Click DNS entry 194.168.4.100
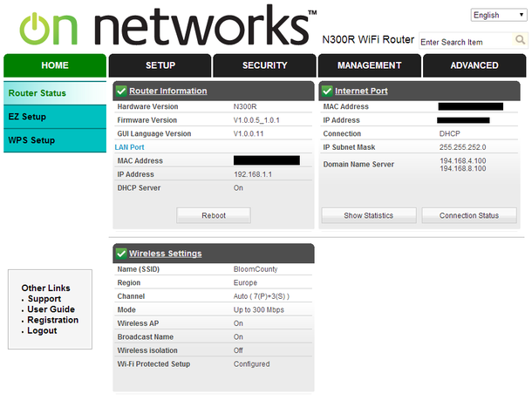Screen dimensions: 532x407 click(x=463, y=160)
